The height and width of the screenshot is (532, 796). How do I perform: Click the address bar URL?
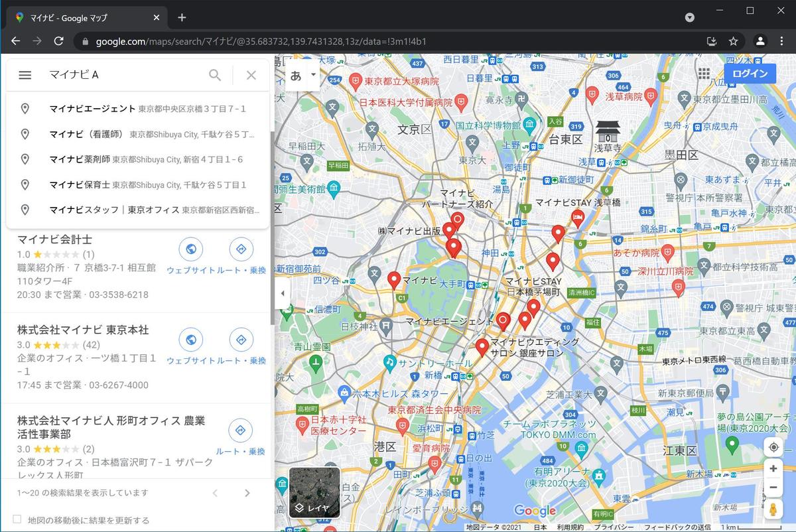coord(261,41)
